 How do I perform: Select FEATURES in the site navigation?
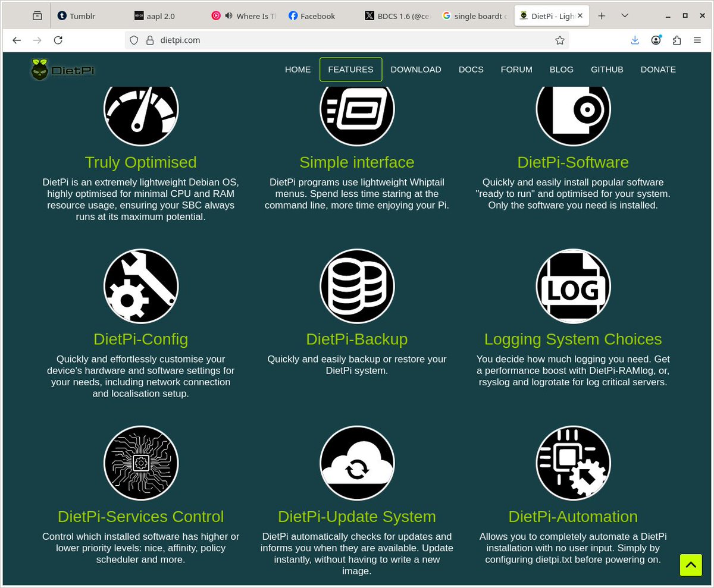click(x=350, y=69)
